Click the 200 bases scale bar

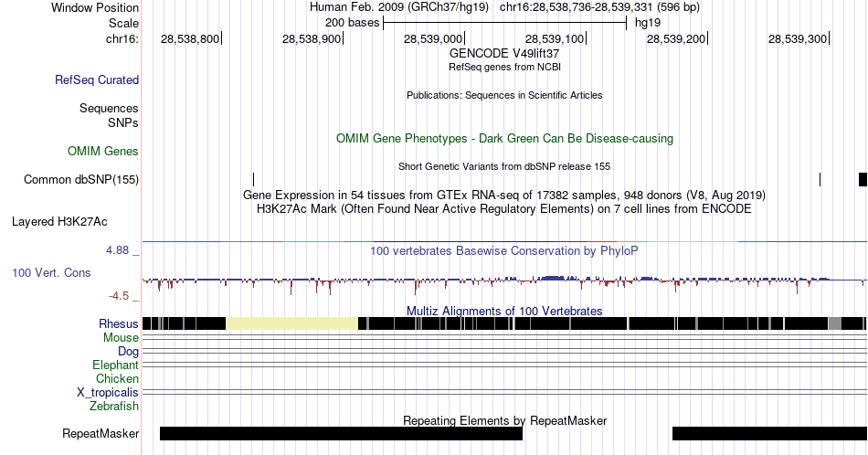pos(504,23)
